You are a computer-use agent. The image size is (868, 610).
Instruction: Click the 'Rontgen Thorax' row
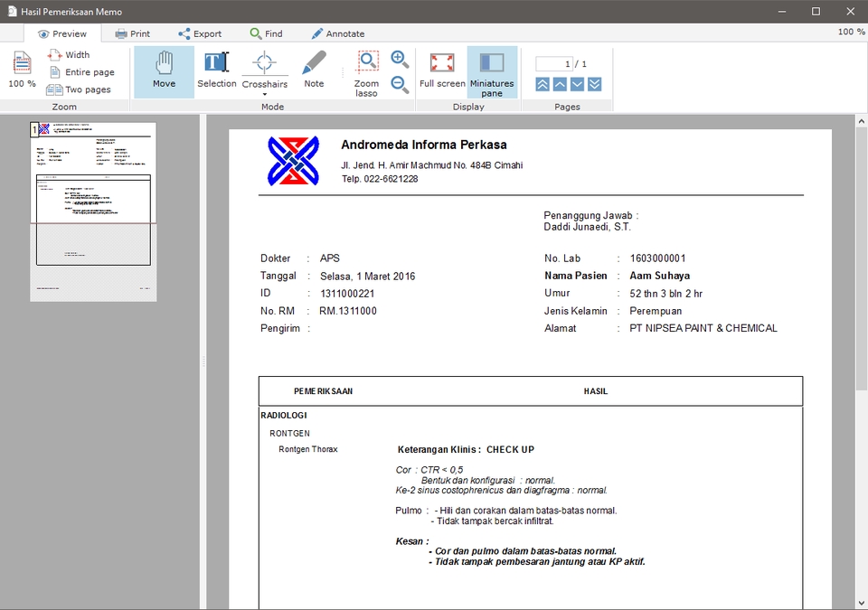307,449
